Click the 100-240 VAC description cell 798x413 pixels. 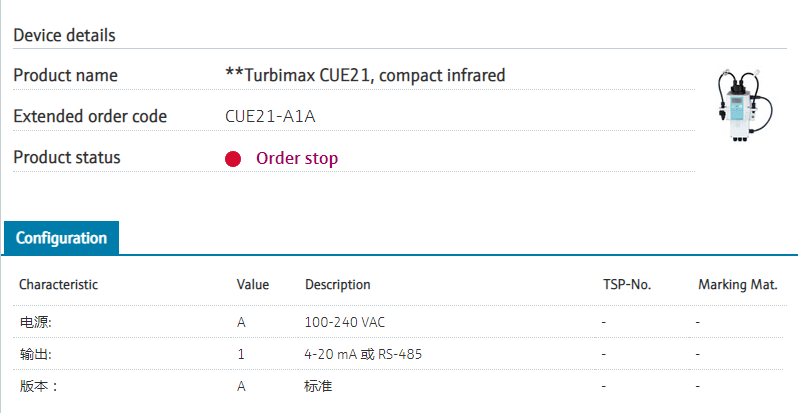tap(345, 323)
